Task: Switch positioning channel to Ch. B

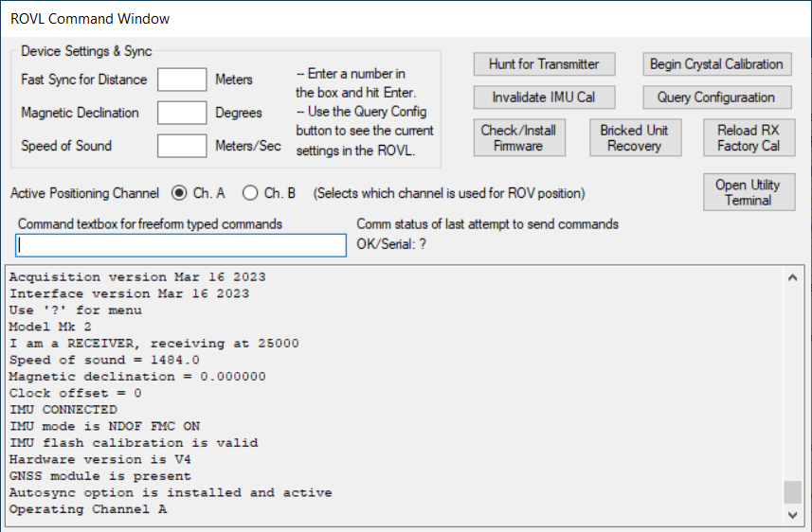Action: pyautogui.click(x=250, y=193)
